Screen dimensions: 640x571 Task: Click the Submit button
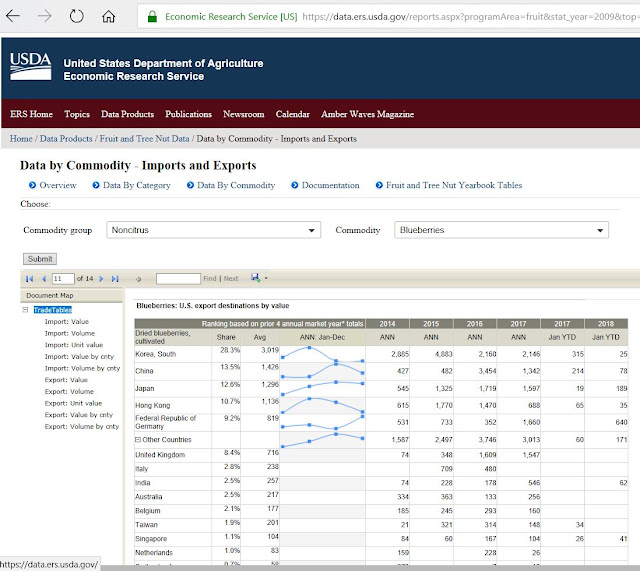pyautogui.click(x=40, y=259)
